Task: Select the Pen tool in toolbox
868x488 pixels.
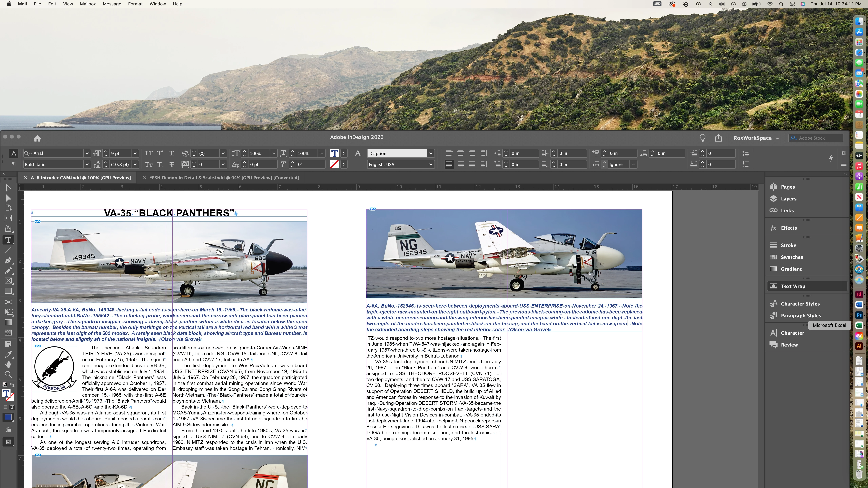Action: [x=8, y=260]
